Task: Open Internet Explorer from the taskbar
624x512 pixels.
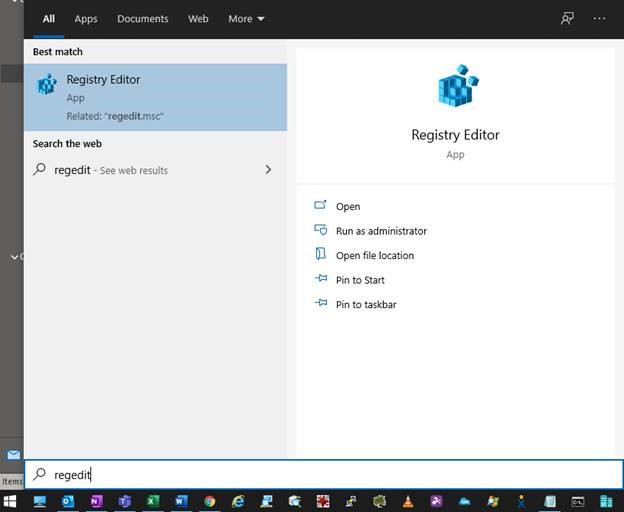Action: point(238,502)
